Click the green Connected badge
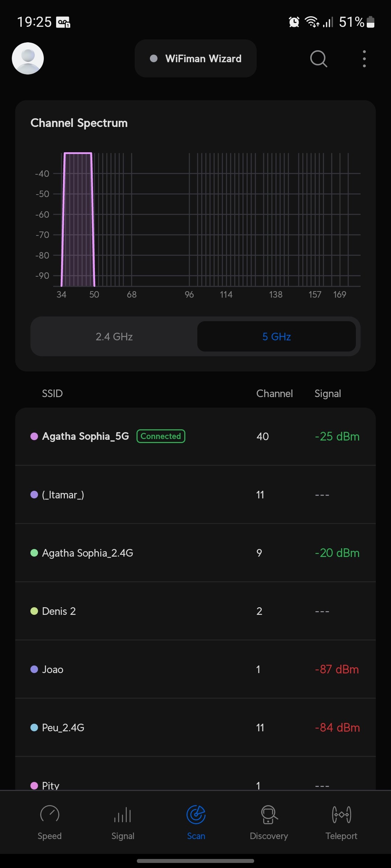This screenshot has height=868, width=391. pos(161,436)
